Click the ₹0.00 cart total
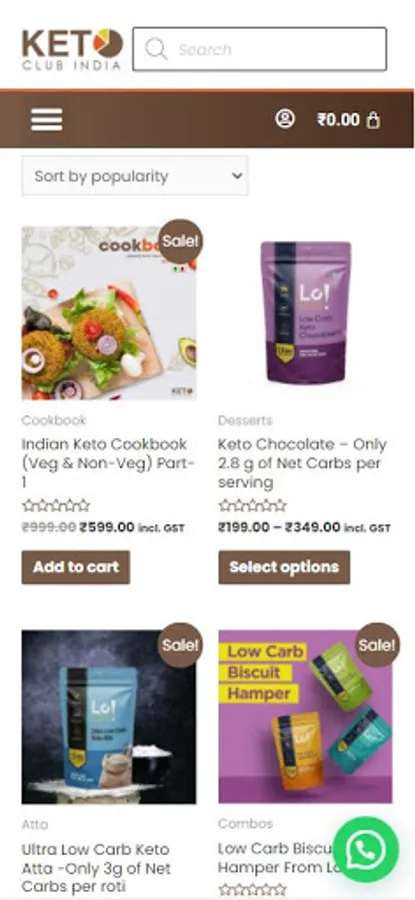 click(339, 119)
